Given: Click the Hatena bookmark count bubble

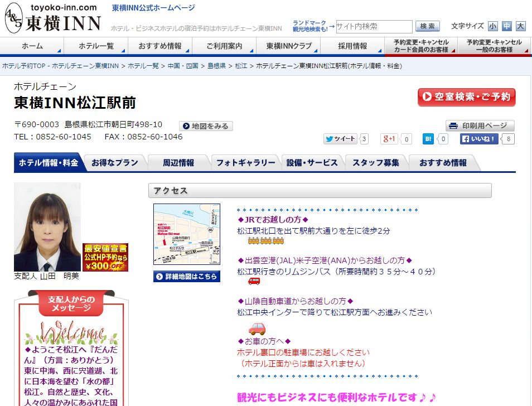Looking at the screenshot, I should point(443,139).
